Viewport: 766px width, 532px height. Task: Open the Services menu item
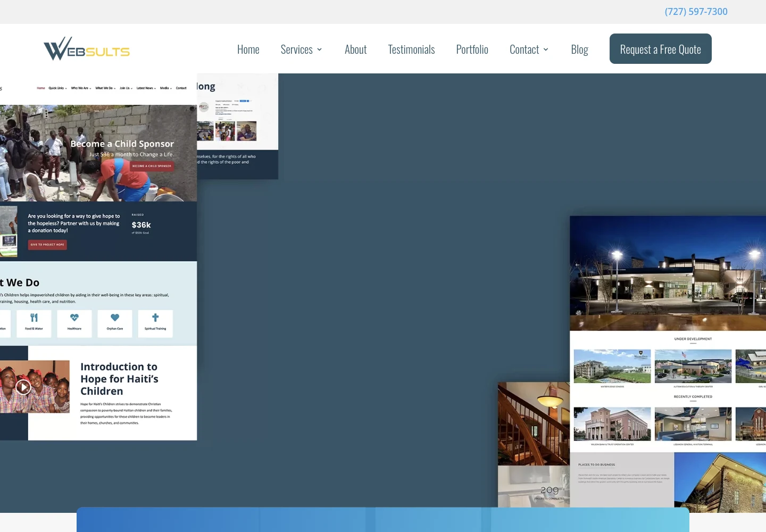coord(296,49)
